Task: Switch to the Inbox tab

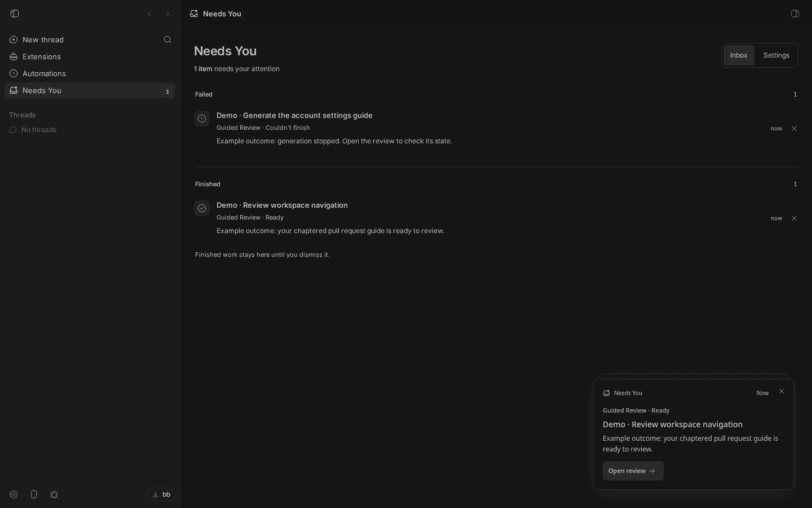Action: click(x=739, y=55)
